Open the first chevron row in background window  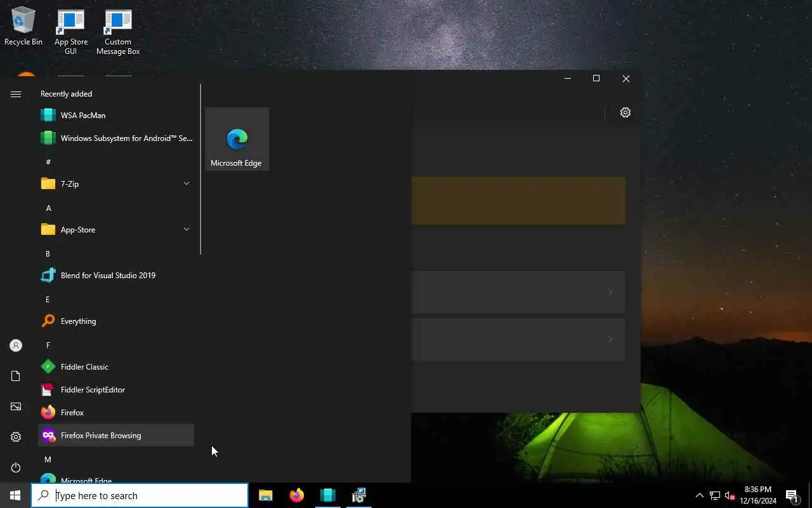click(518, 292)
